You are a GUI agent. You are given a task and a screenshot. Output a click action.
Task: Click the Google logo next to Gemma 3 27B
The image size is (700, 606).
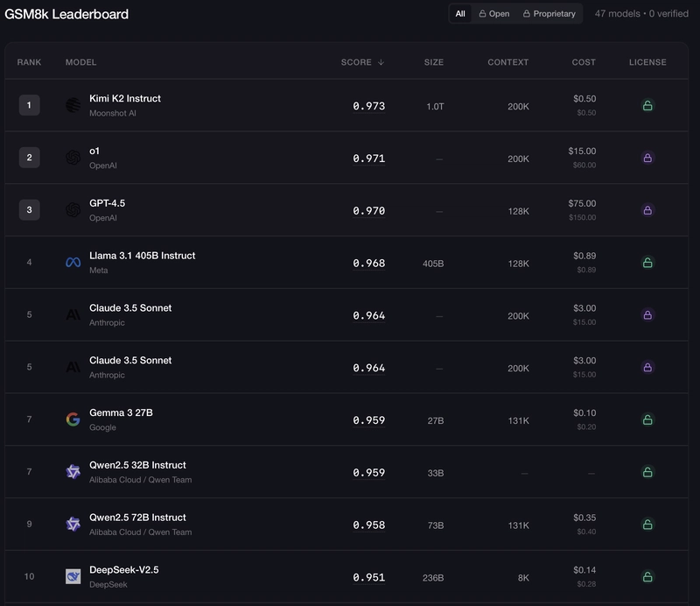point(73,419)
